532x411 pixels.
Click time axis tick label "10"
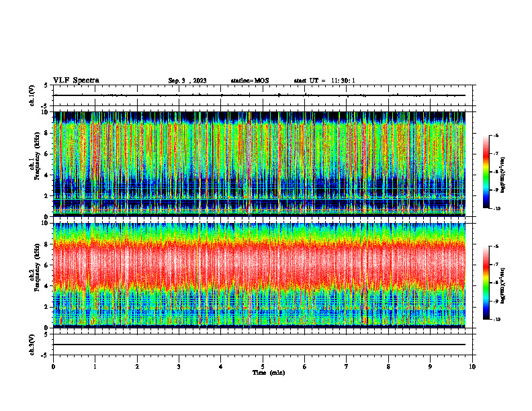472,367
